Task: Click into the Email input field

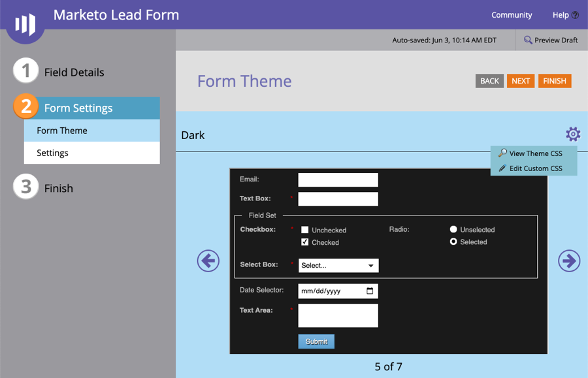Action: 338,180
